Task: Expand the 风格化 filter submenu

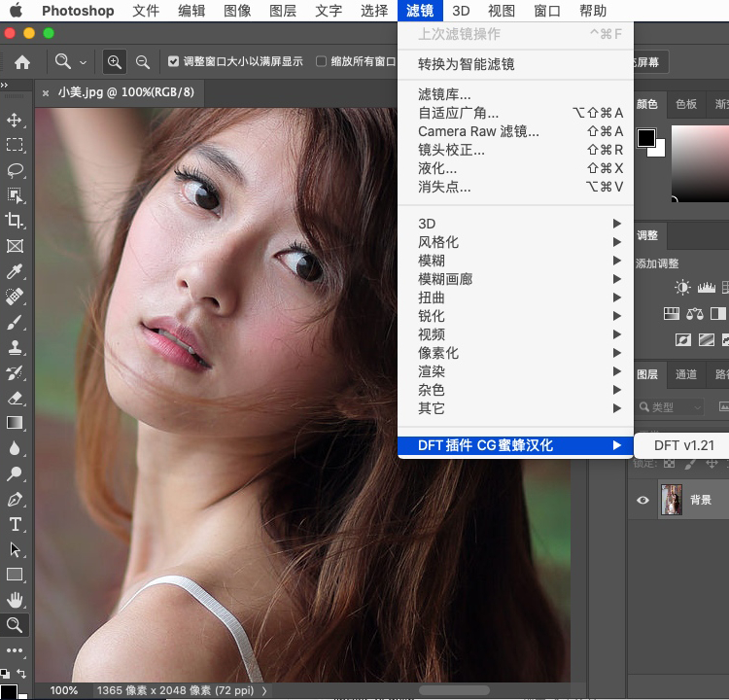Action: pyautogui.click(x=515, y=242)
